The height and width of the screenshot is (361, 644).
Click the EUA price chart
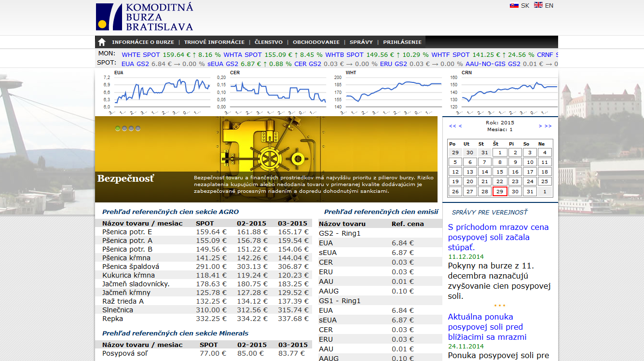155,93
